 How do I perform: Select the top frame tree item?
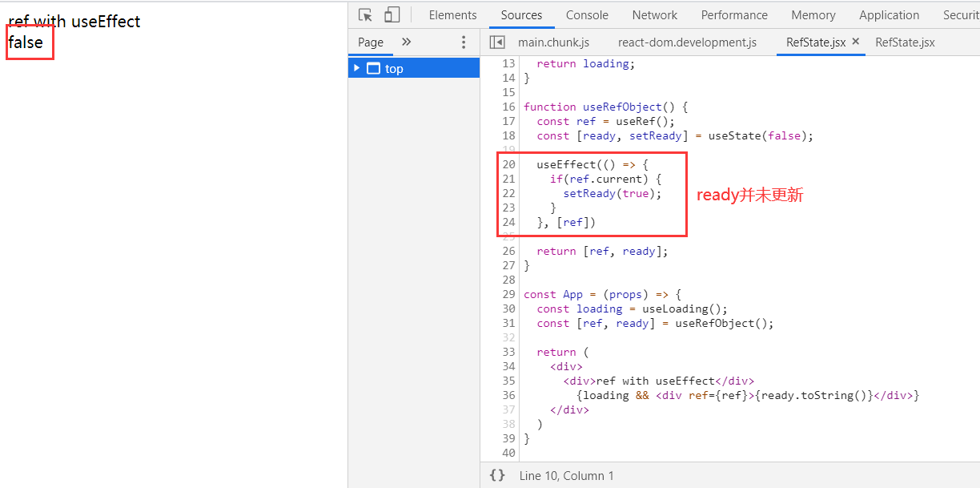click(x=414, y=68)
